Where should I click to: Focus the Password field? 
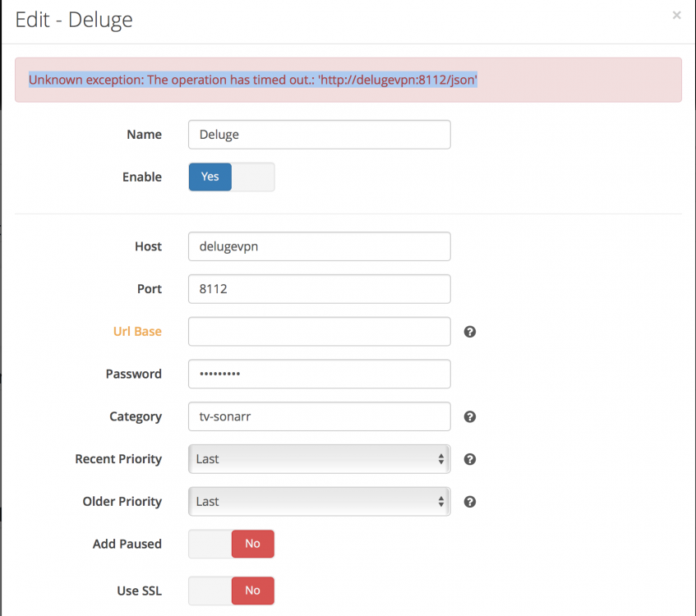tap(319, 374)
